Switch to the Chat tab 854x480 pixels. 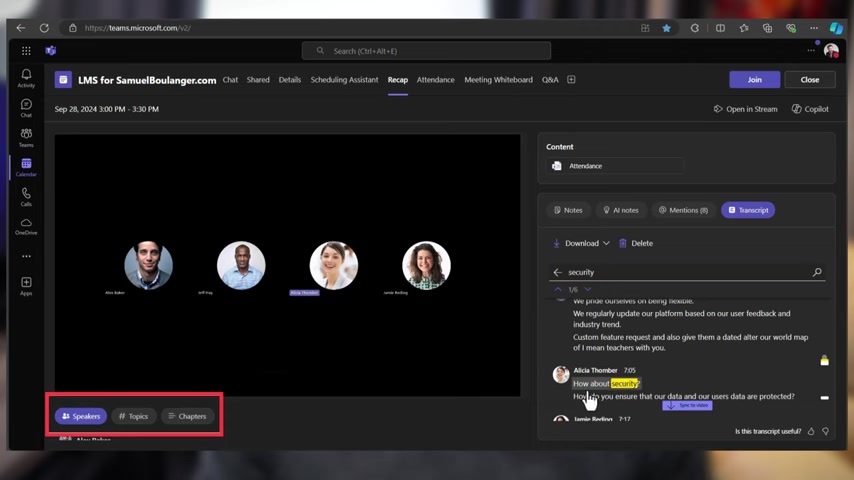click(x=230, y=80)
